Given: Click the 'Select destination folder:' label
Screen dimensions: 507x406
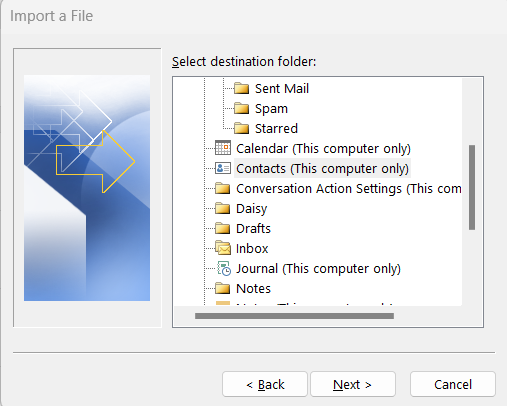Looking at the screenshot, I should click(244, 62).
